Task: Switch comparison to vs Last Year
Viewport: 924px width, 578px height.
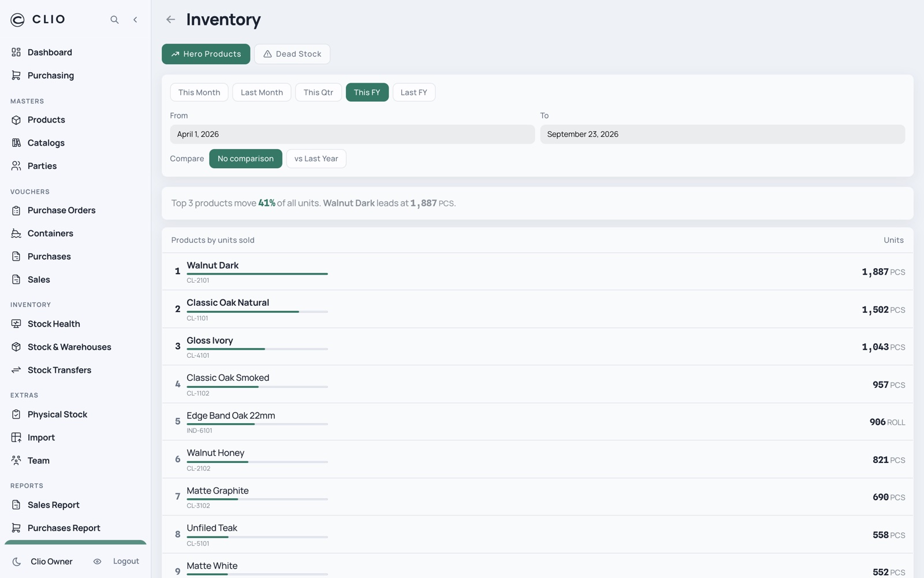Action: click(316, 159)
